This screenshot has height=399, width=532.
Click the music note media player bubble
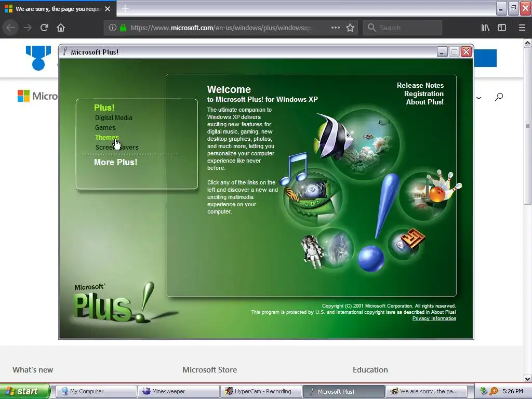coord(313,197)
